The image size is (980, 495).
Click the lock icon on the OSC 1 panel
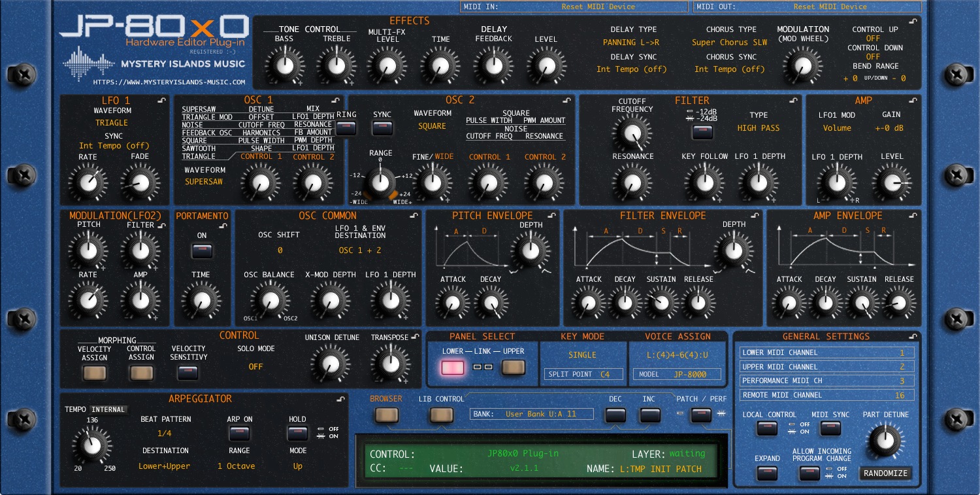[x=336, y=101]
